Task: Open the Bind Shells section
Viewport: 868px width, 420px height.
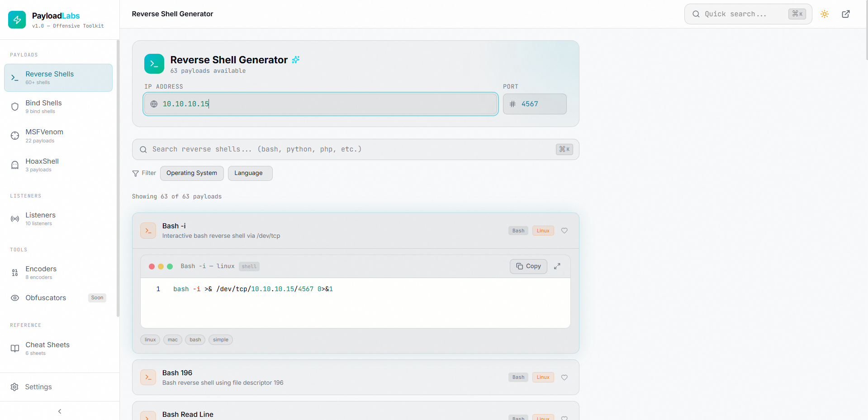Action: point(58,107)
